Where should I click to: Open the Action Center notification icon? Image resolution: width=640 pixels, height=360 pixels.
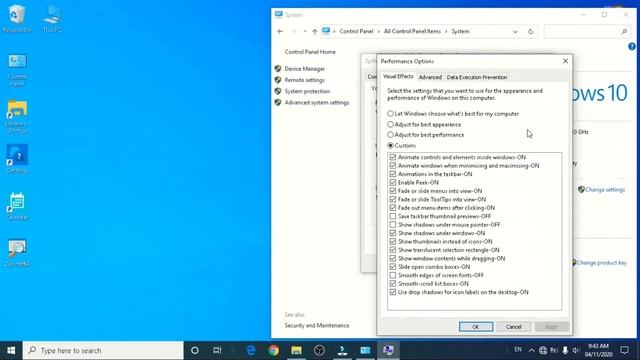(624, 350)
